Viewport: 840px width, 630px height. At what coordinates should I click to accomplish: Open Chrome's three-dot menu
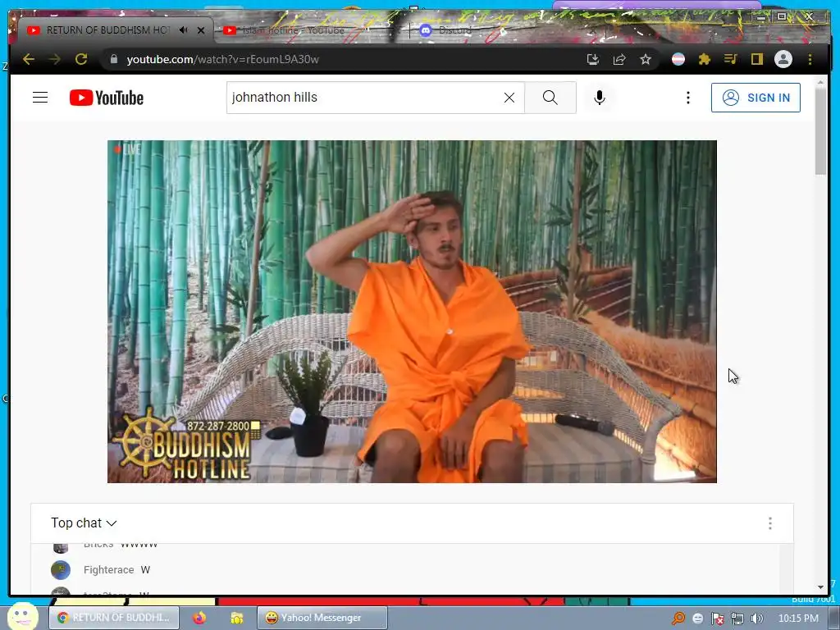tap(810, 59)
